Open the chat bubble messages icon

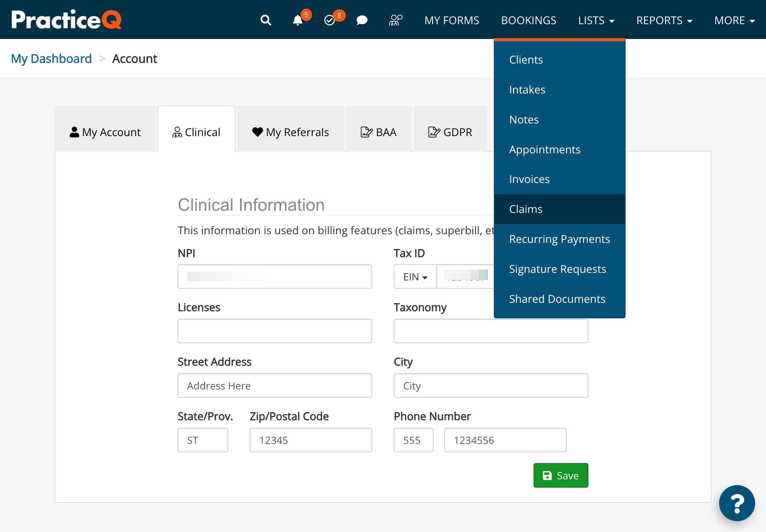pos(362,20)
